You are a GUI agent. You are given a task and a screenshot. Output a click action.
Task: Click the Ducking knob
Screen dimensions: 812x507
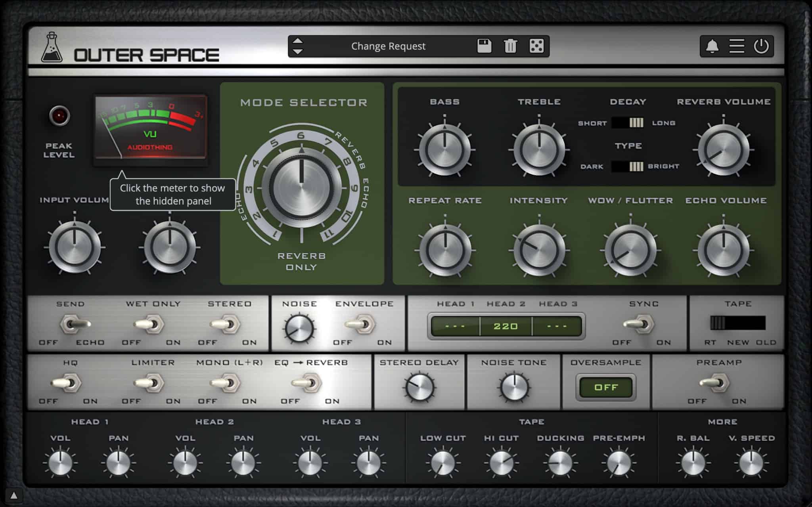[x=560, y=462]
